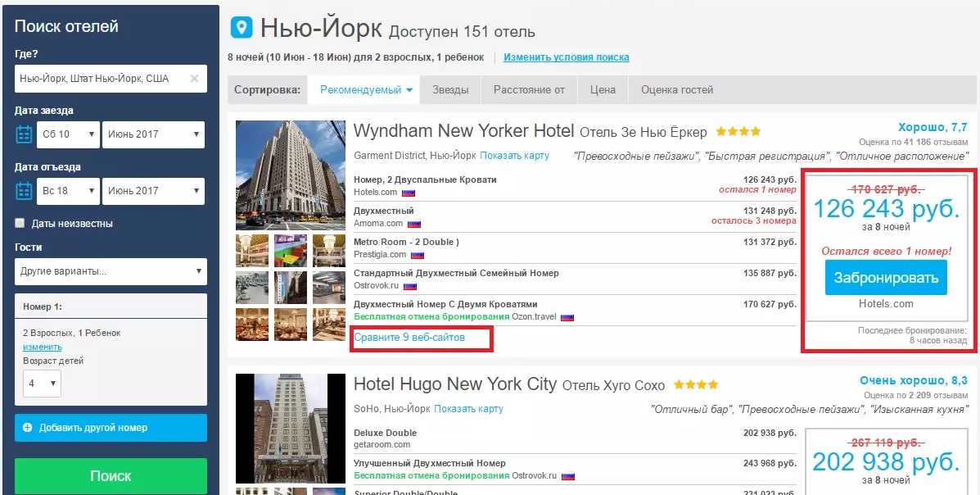Click the plus icon in Добавить другой номер
Viewport: 980px width, 495px height.
pyautogui.click(x=28, y=428)
